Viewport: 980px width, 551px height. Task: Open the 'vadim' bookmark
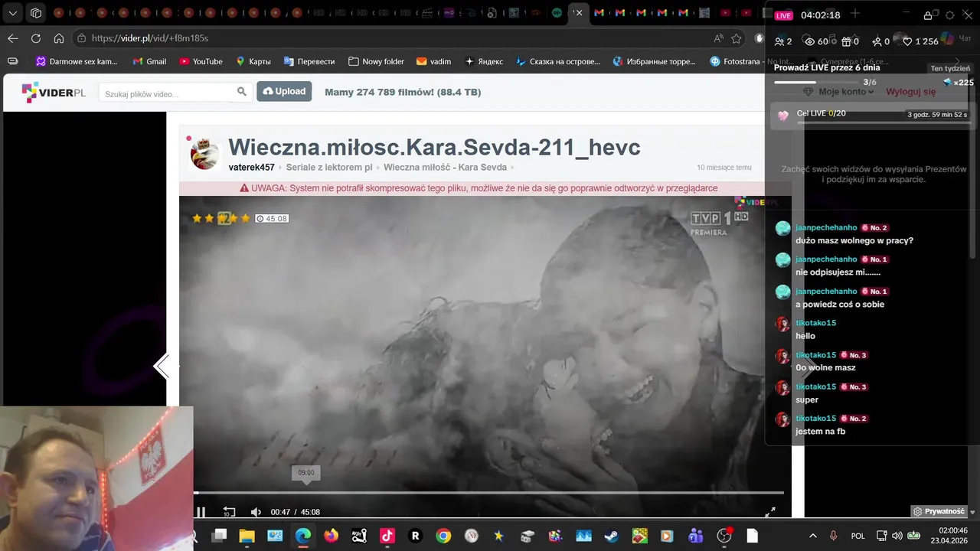[433, 61]
